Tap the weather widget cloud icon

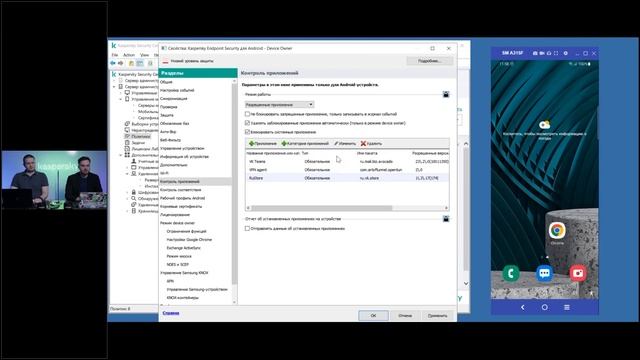544,124
